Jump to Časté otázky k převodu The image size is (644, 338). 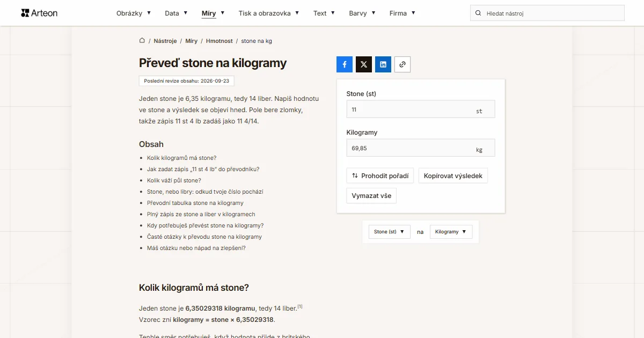204,237
